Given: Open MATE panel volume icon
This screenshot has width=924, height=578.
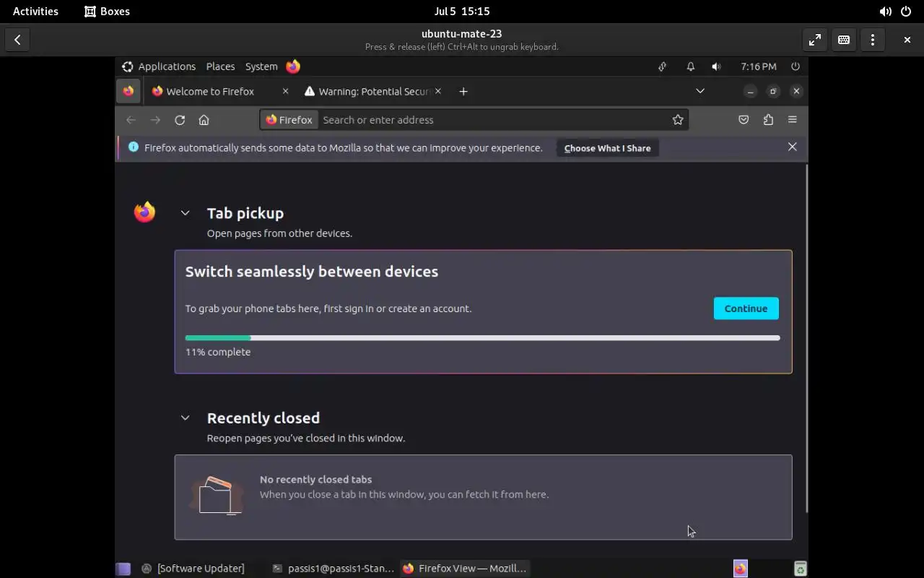Looking at the screenshot, I should [x=716, y=66].
